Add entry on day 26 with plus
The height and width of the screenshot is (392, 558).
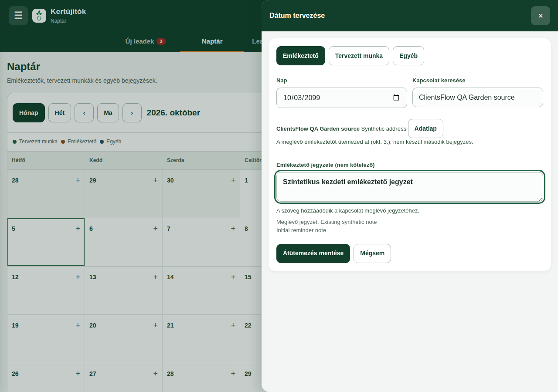tap(78, 373)
